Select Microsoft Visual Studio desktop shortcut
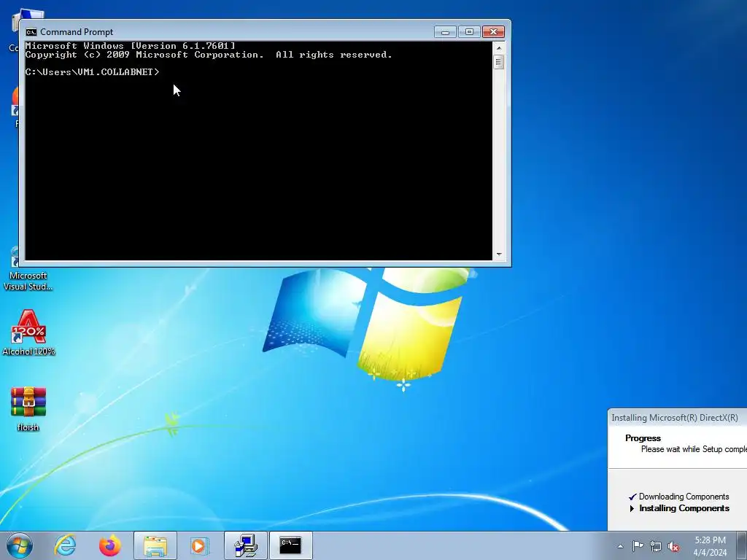747x560 pixels. 28,269
